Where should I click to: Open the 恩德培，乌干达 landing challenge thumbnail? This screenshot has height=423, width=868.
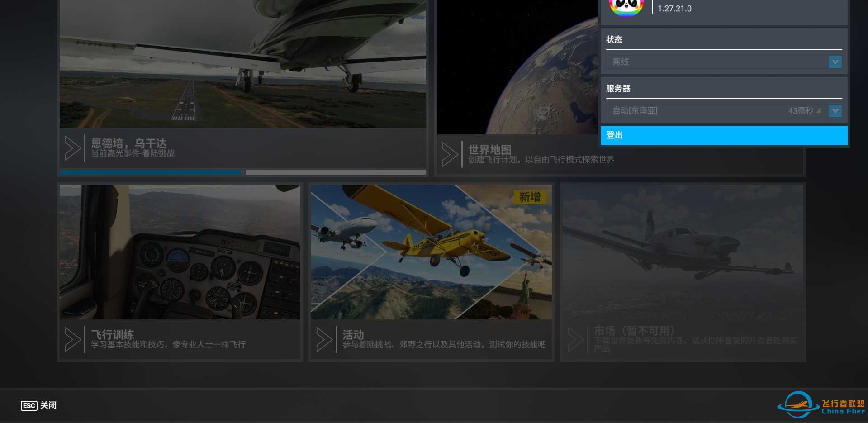pos(243,64)
